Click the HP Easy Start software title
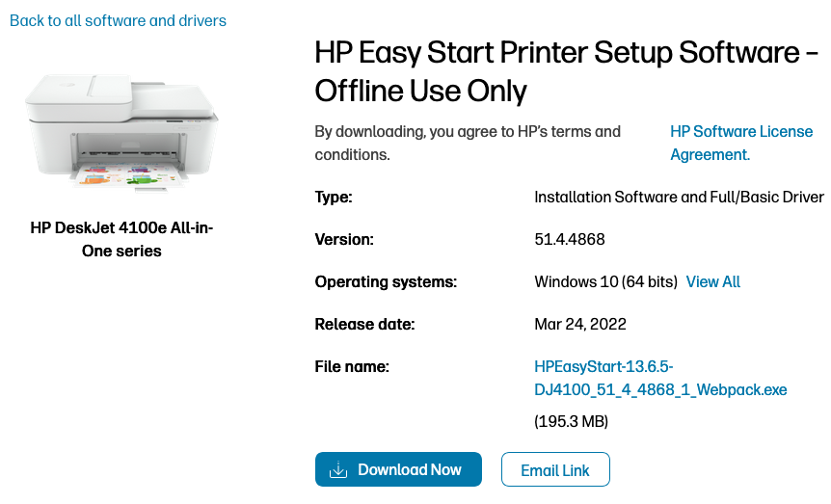This screenshot has height=504, width=831. click(569, 71)
